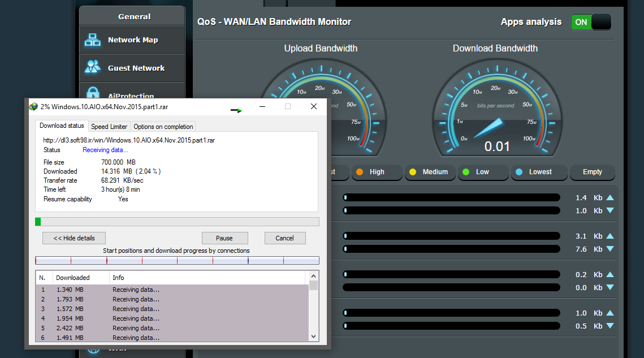Switch to the Speed Limiter tab

109,127
